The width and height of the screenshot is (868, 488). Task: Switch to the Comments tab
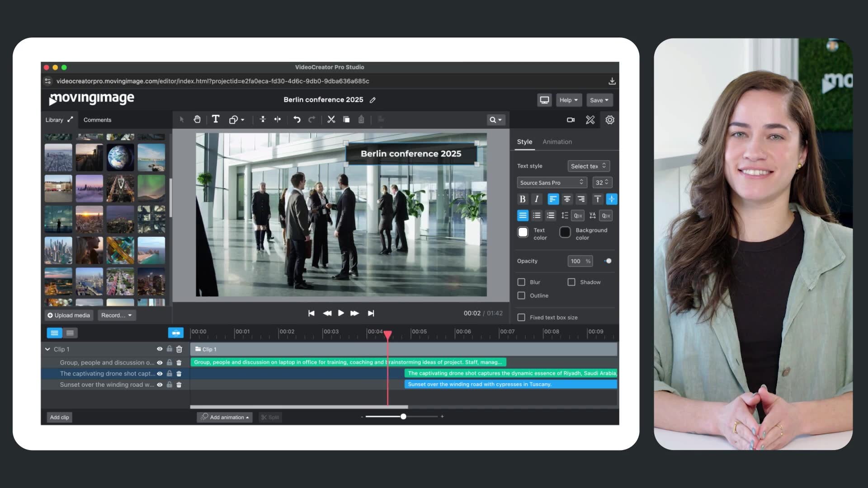click(x=97, y=120)
